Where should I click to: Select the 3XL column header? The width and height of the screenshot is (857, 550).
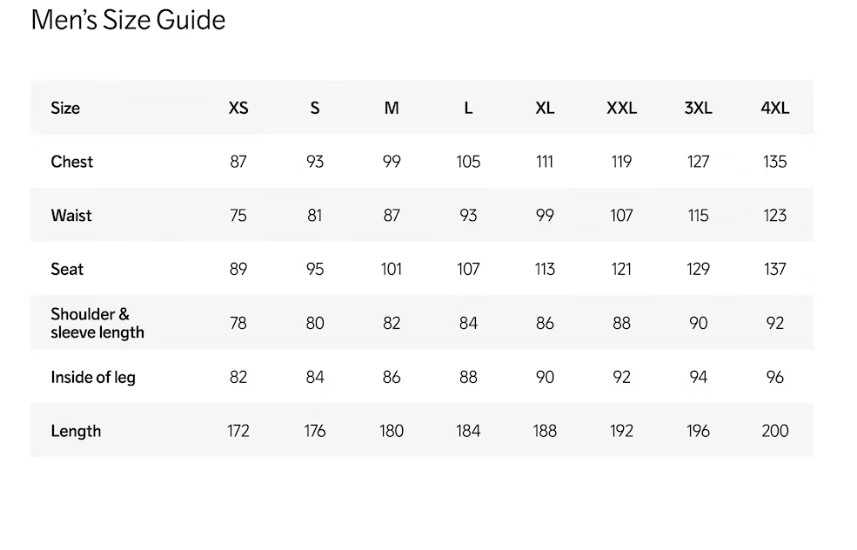698,108
